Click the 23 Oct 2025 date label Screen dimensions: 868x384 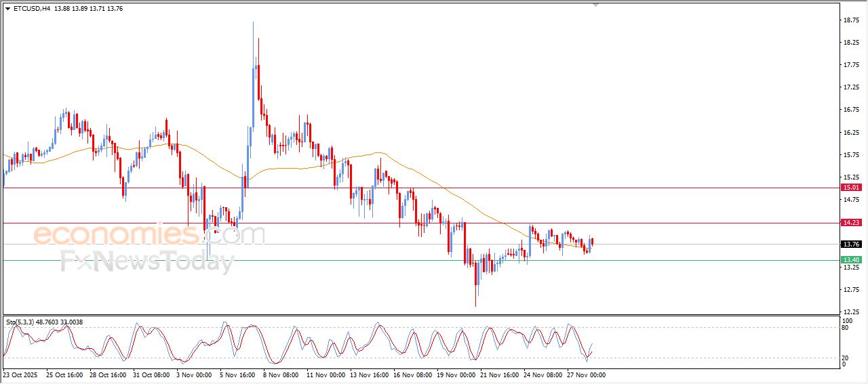coord(22,375)
